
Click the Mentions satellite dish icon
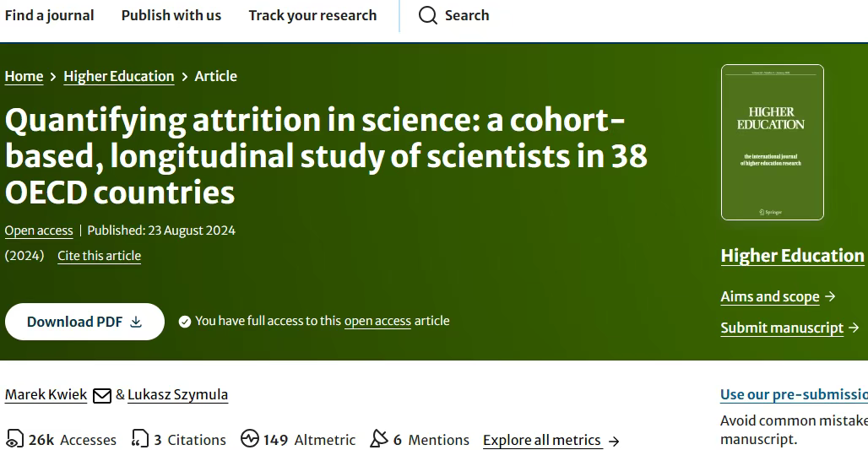tap(378, 438)
